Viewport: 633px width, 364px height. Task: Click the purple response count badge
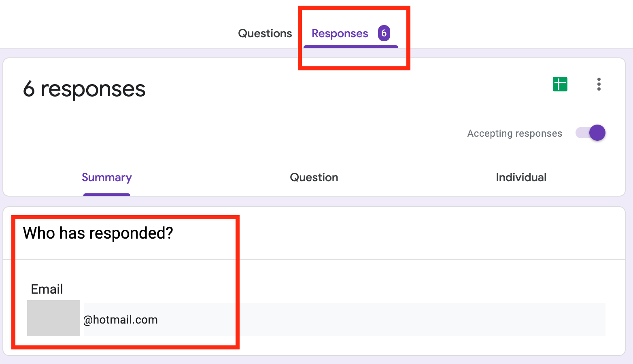pos(384,33)
